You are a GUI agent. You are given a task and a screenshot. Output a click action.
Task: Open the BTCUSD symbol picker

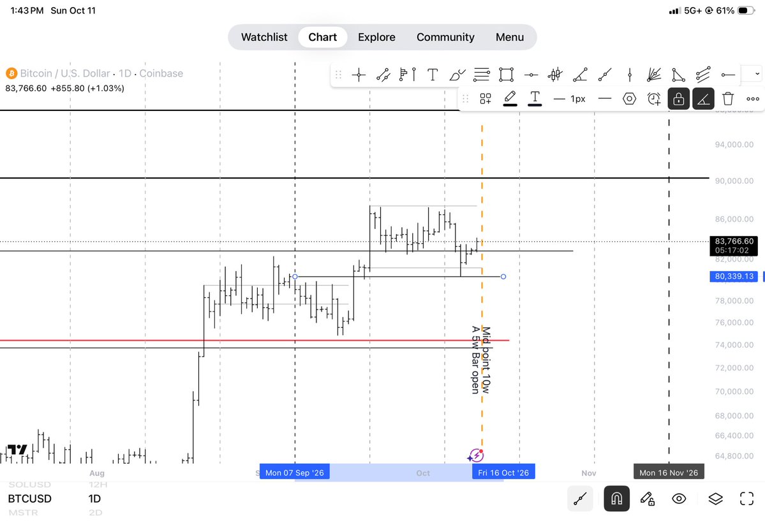tap(30, 499)
